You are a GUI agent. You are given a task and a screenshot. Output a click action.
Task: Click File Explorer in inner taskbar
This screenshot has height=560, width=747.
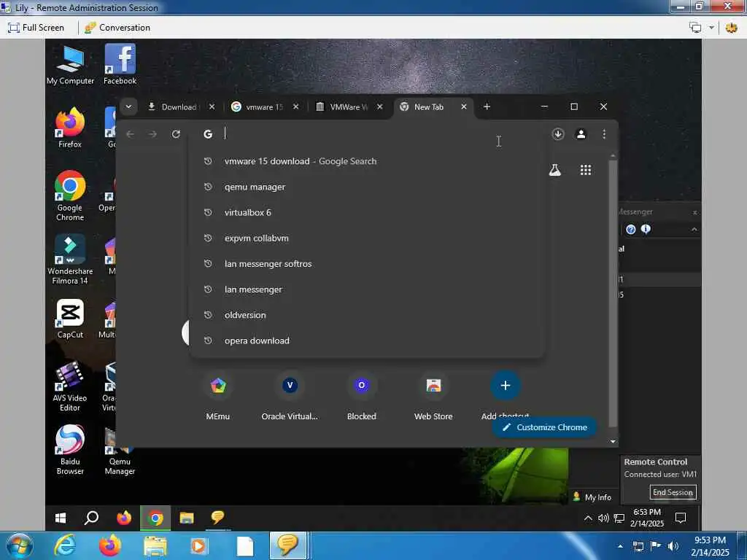187,518
